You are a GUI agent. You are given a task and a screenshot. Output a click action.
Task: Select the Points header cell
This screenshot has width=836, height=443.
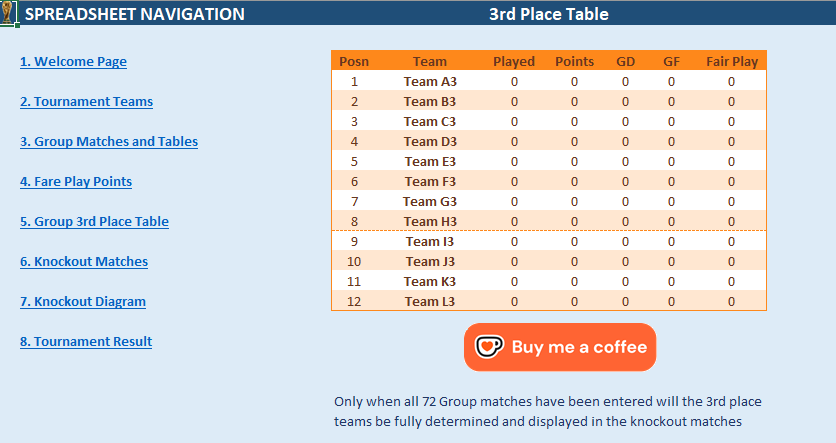pyautogui.click(x=574, y=61)
